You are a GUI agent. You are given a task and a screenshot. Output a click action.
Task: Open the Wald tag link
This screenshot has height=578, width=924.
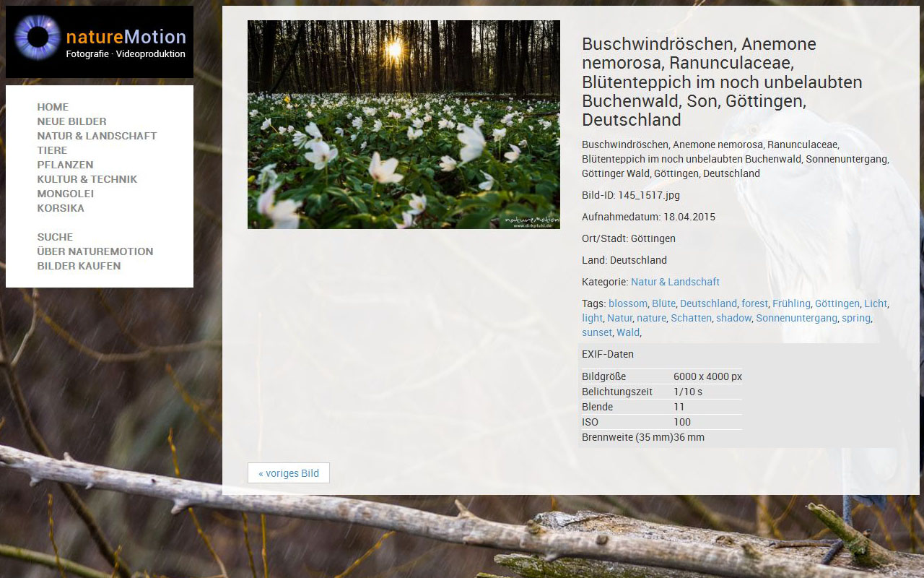(x=628, y=332)
